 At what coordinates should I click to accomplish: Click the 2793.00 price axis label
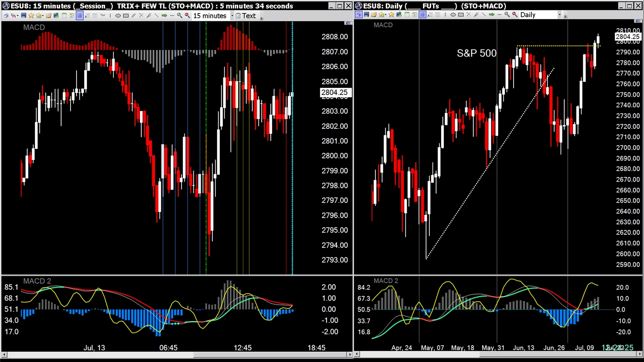(334, 260)
